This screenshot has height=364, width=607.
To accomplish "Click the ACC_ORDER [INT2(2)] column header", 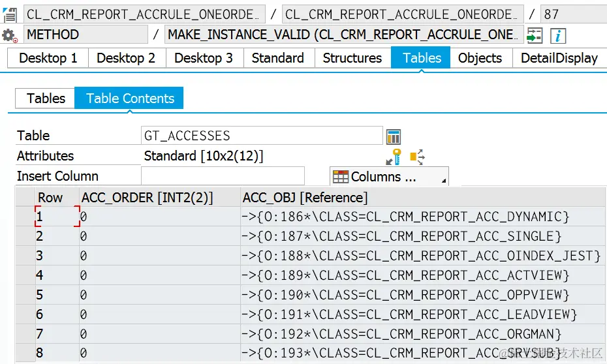I will click(159, 197).
